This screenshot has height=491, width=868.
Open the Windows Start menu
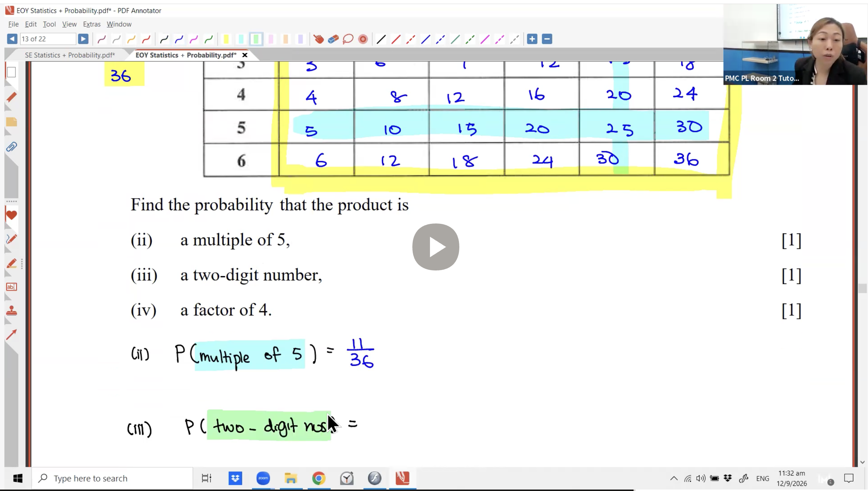(18, 478)
